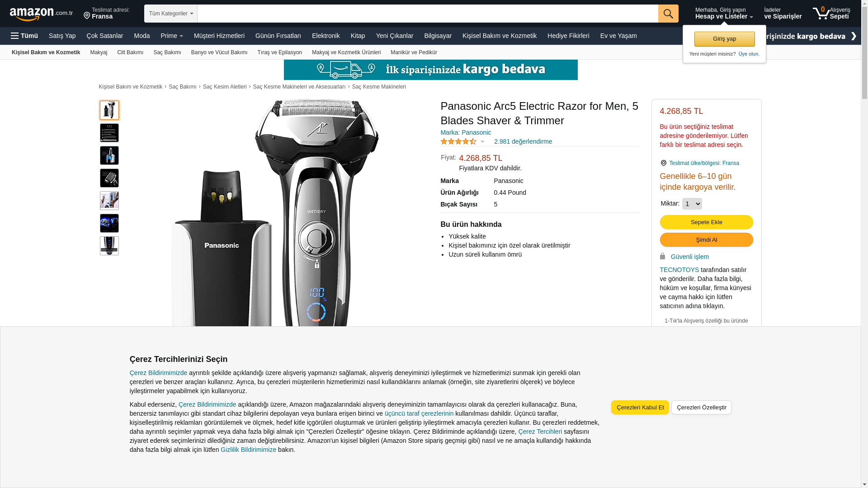Expand the rating breakdown chevron
This screenshot has width=868, height=488.
coord(482,142)
